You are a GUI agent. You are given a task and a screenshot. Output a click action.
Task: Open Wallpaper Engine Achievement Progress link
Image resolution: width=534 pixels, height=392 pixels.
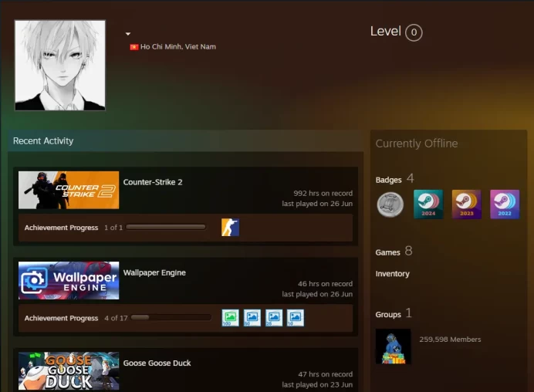pos(61,318)
